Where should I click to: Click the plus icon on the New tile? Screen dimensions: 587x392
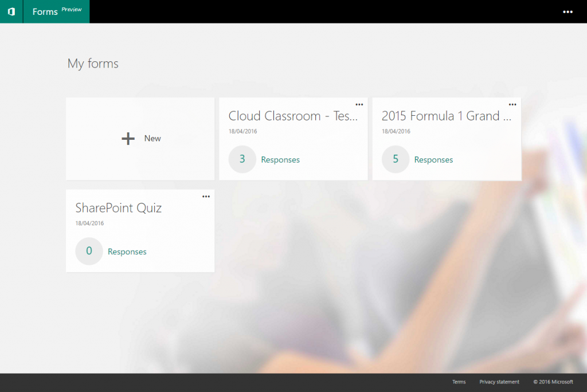127,138
